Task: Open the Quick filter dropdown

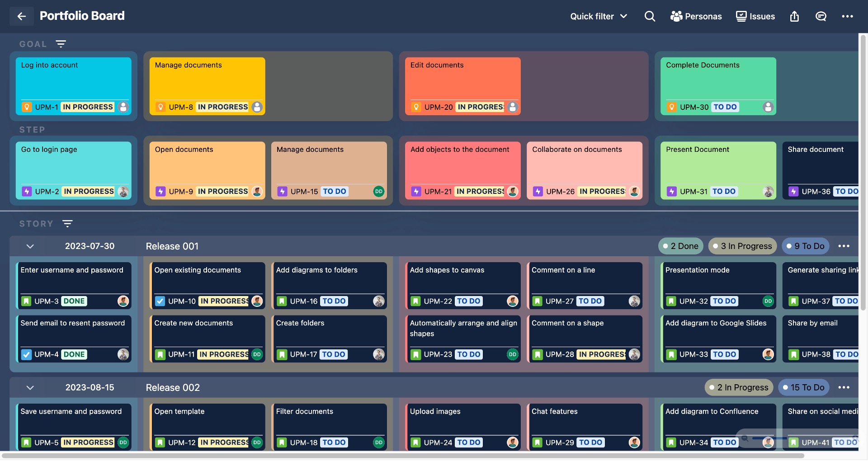Action: click(598, 16)
